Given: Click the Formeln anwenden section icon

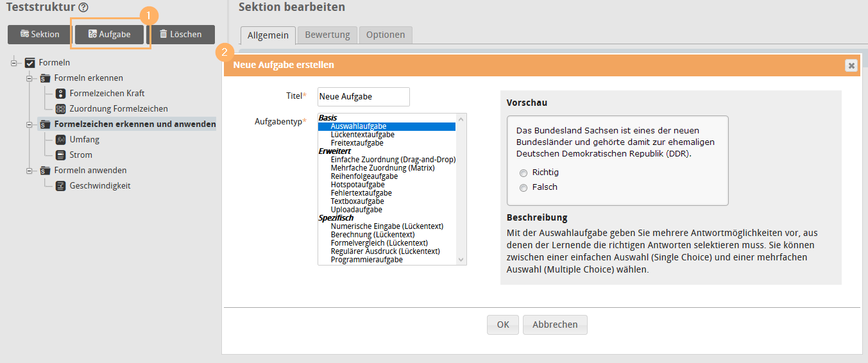Looking at the screenshot, I should [45, 171].
